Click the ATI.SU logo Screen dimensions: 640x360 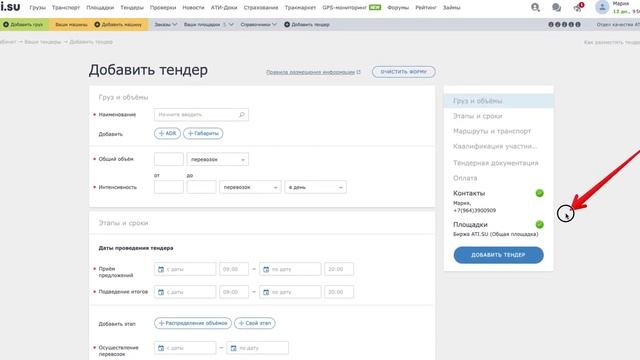pos(10,7)
